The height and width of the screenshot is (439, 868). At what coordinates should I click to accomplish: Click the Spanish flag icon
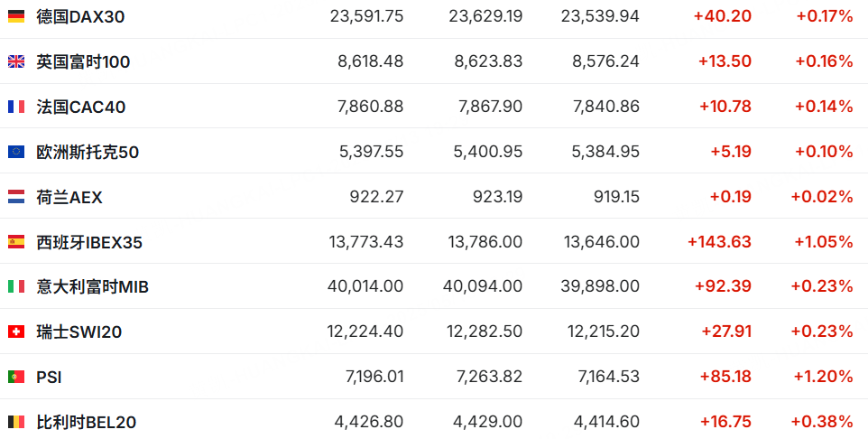16,242
